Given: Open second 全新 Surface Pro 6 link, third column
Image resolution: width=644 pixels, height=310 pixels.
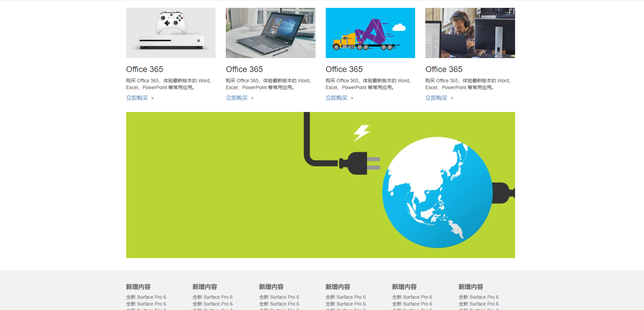Looking at the screenshot, I should coord(279,304).
